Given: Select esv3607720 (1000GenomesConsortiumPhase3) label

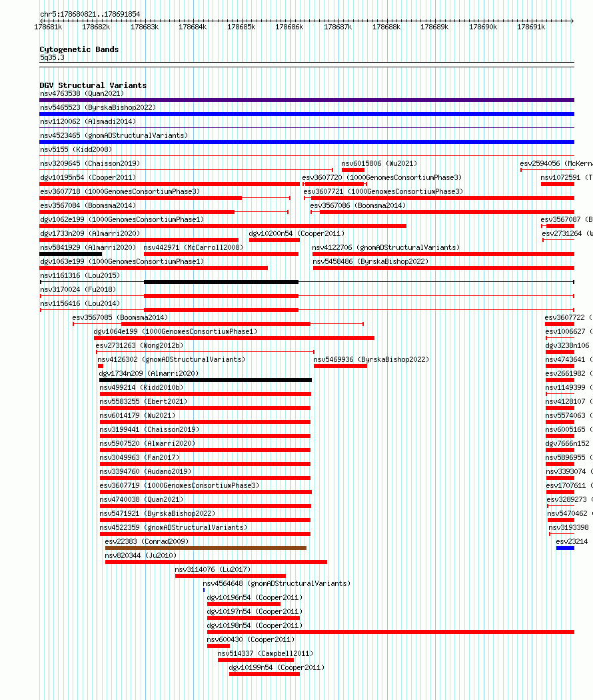Looking at the screenshot, I should (382, 178).
